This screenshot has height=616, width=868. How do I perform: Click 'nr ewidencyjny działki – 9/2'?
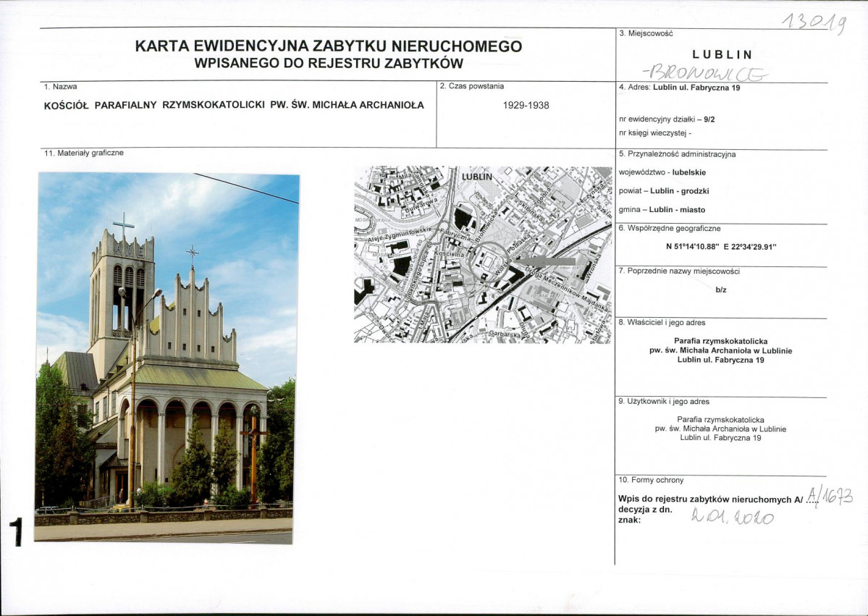[667, 119]
